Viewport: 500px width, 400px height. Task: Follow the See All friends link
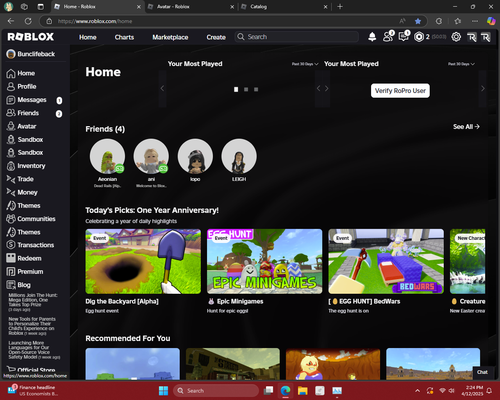(466, 127)
